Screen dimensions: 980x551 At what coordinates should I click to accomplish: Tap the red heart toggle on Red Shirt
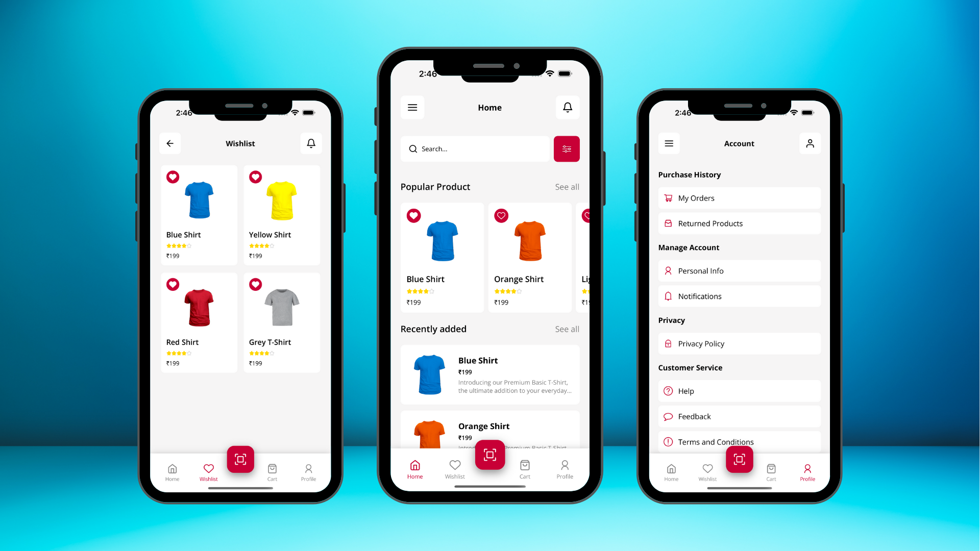click(x=173, y=285)
